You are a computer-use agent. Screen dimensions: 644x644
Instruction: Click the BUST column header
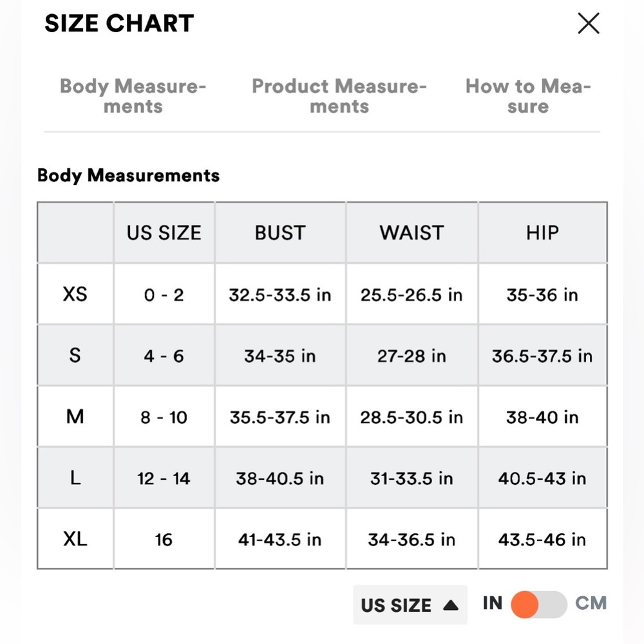[x=280, y=232]
